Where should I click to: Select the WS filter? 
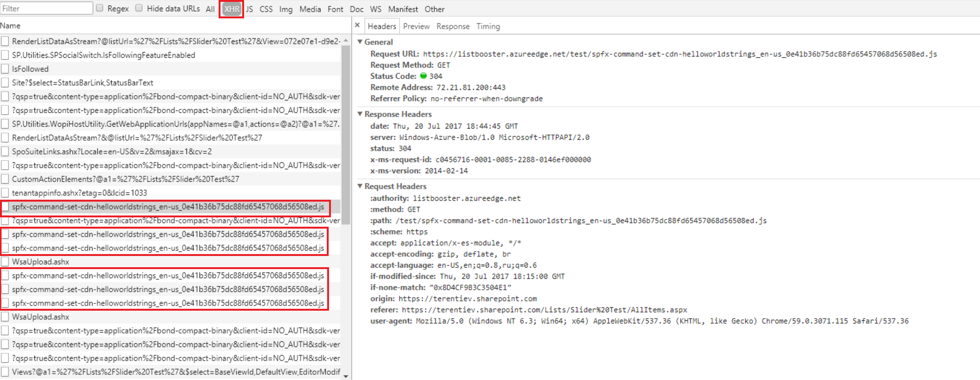pyautogui.click(x=375, y=9)
